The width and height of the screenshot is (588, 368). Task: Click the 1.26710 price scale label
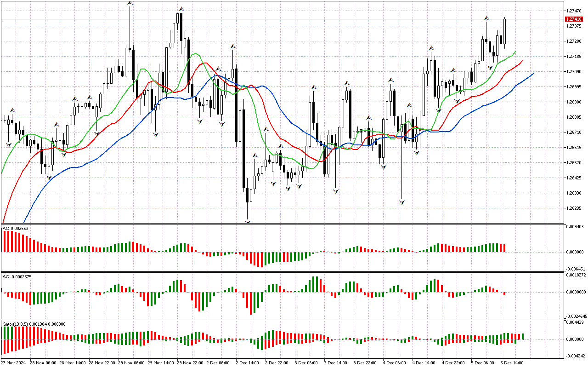point(574,132)
